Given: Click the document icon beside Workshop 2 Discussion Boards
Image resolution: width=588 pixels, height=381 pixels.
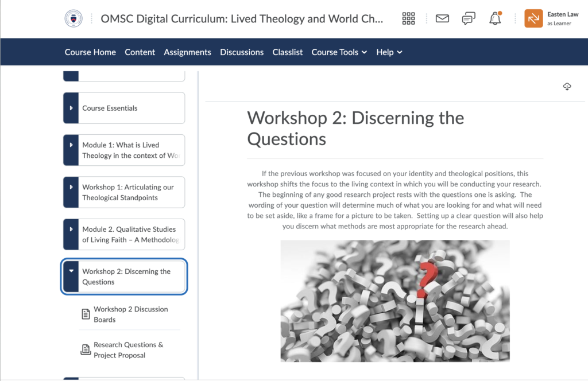Looking at the screenshot, I should pos(85,314).
